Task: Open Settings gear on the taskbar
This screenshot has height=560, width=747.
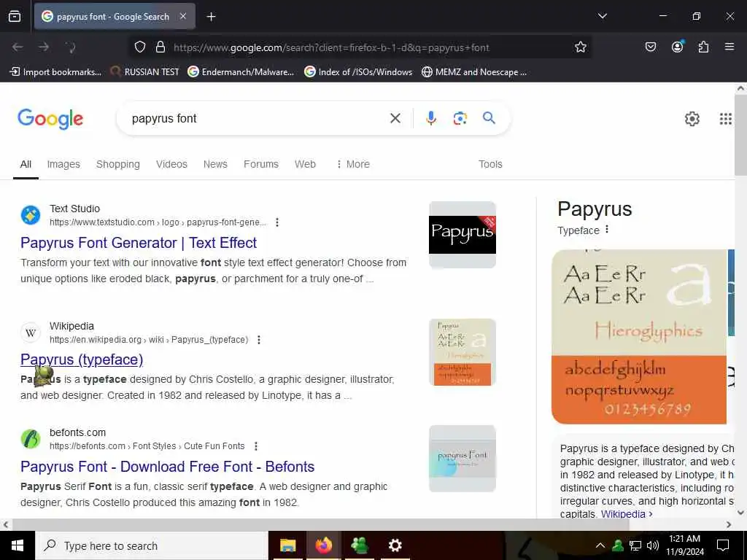Action: [x=395, y=545]
